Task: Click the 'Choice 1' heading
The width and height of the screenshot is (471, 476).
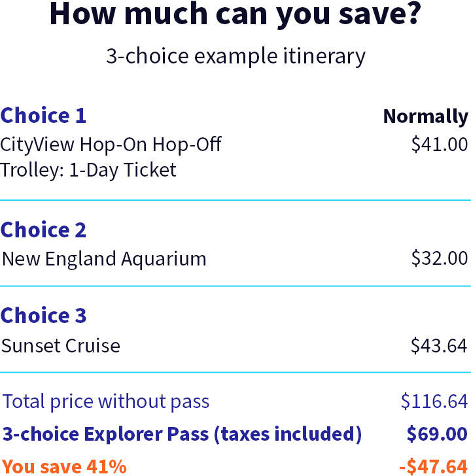Action: 43,116
